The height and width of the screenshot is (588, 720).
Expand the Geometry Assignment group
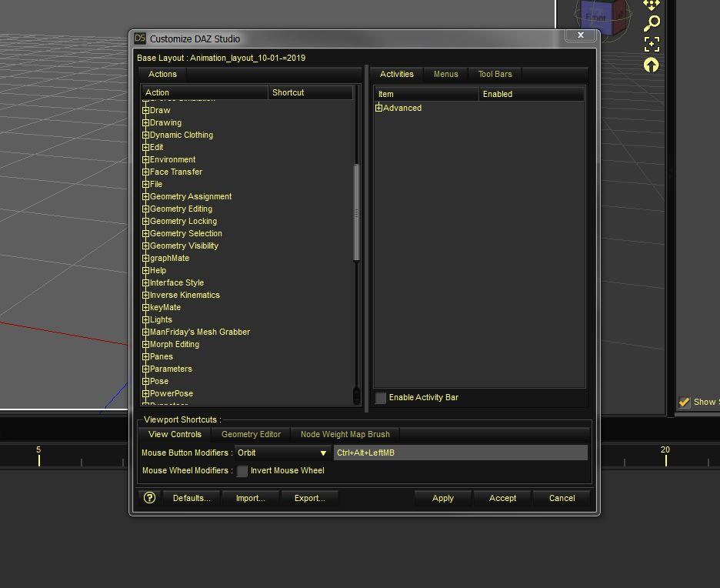coord(145,196)
